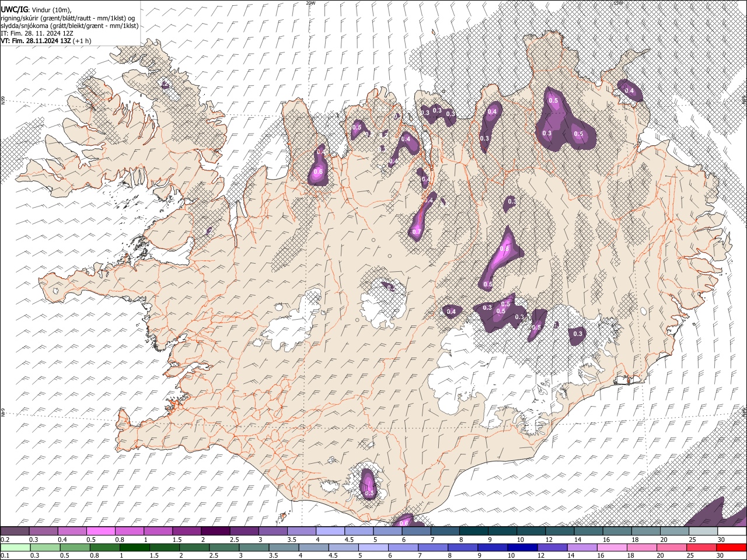Click the dark teal swatch starting at 8 in snow legend
The width and height of the screenshot is (747, 560).
click(x=474, y=531)
